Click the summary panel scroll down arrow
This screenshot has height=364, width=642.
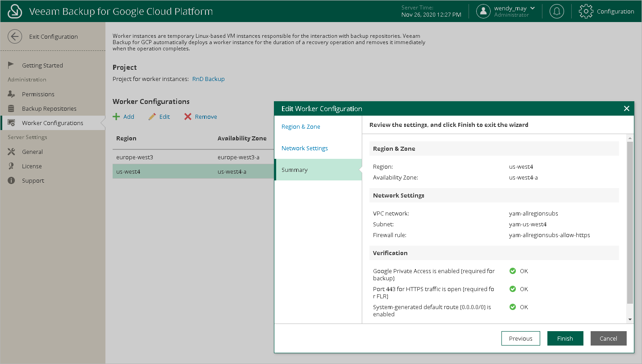pyautogui.click(x=630, y=319)
